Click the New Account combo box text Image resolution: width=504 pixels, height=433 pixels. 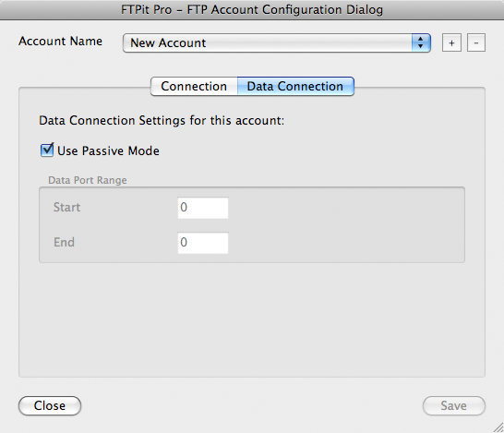[x=168, y=42]
